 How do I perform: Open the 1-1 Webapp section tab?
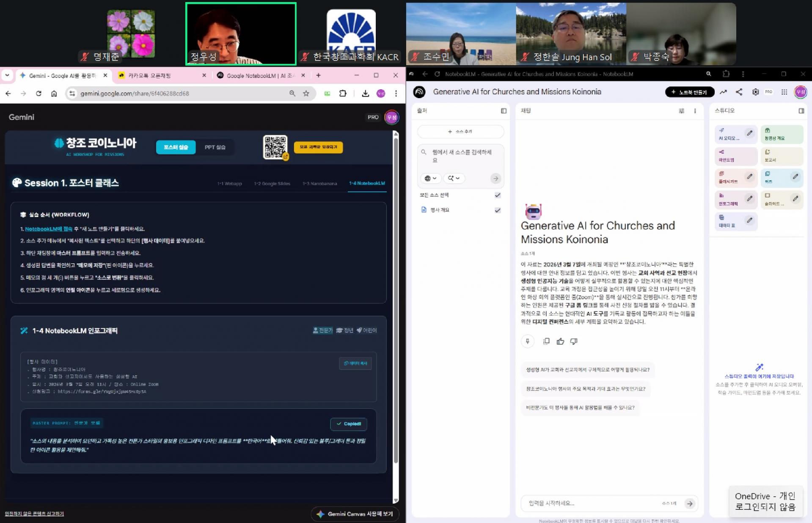tap(229, 184)
